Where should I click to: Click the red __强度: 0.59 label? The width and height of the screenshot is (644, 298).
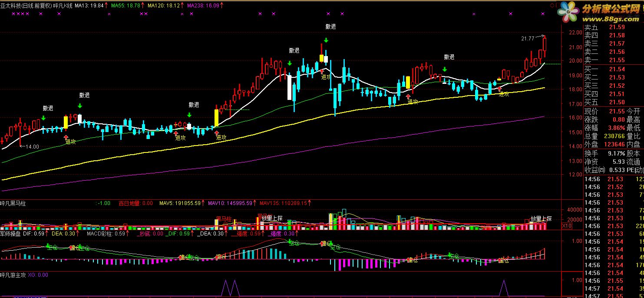point(246,234)
